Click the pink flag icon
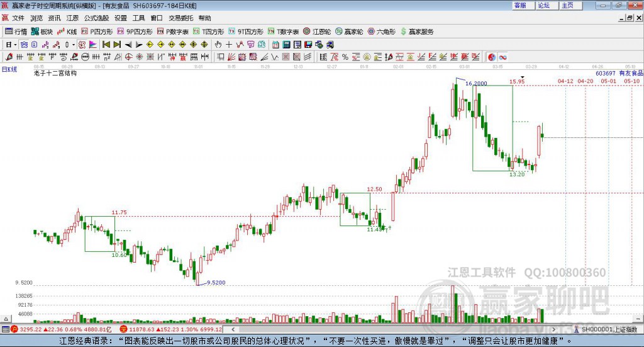The width and height of the screenshot is (644, 347). point(93,45)
